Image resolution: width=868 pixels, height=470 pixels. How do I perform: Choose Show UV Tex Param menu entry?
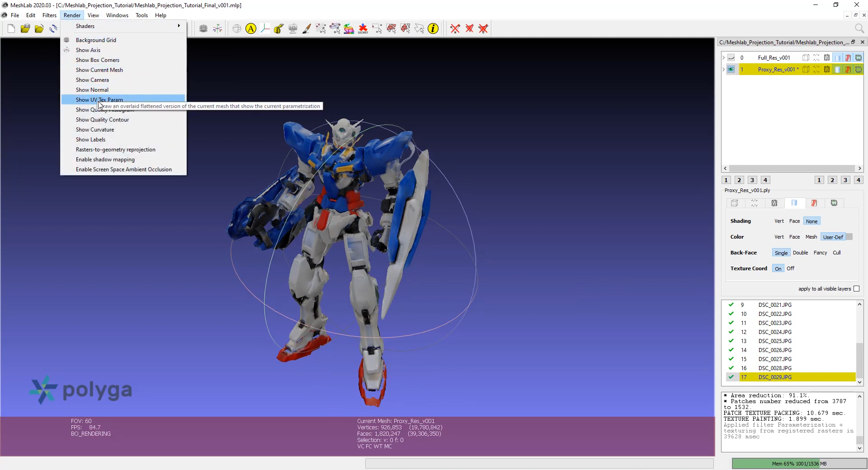[123, 99]
